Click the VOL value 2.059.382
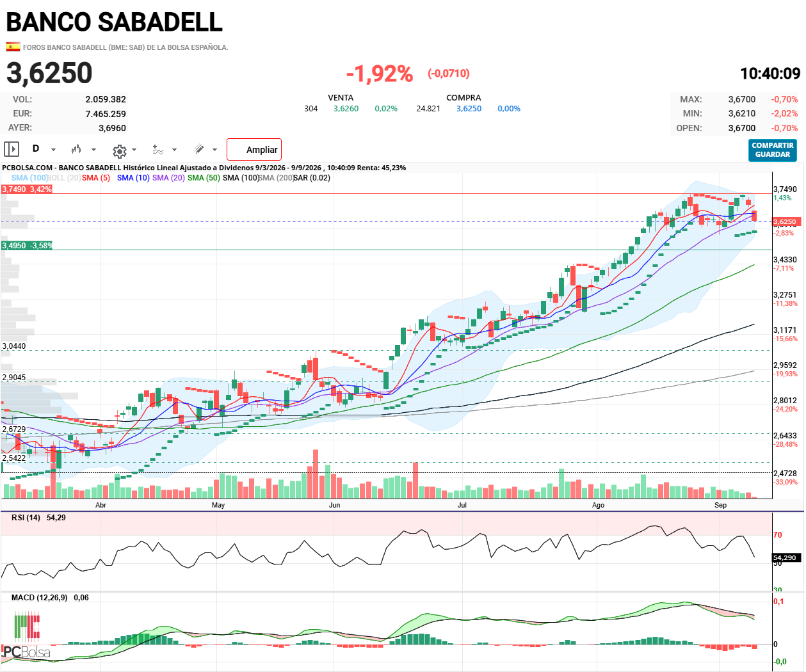This screenshot has height=672, width=806. pos(106,99)
